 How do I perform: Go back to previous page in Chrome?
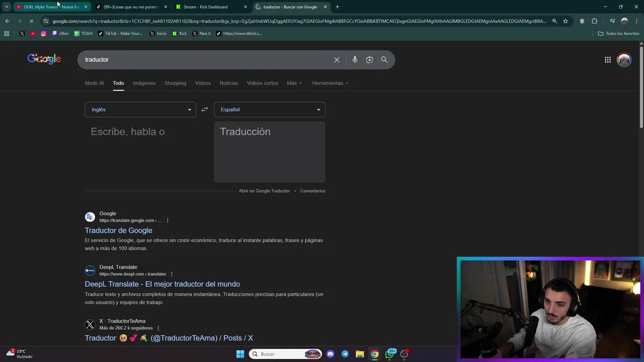[7, 21]
